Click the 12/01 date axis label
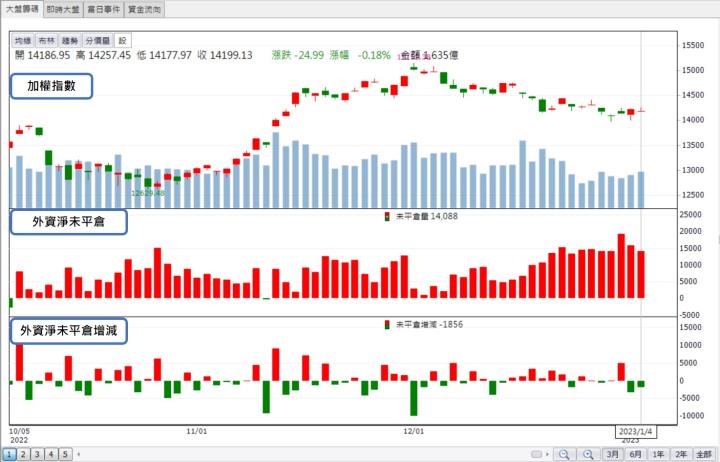This screenshot has height=462, width=720. click(x=414, y=431)
